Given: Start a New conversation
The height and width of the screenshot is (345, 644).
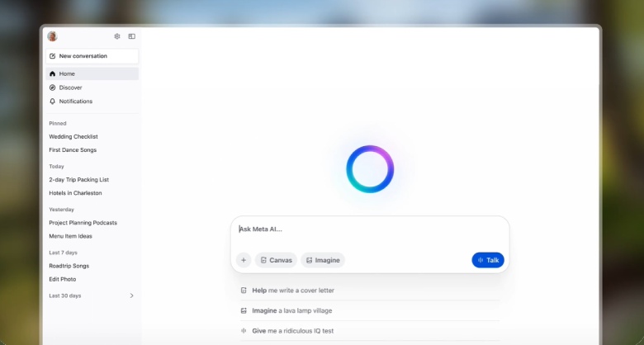Looking at the screenshot, I should click(x=92, y=56).
